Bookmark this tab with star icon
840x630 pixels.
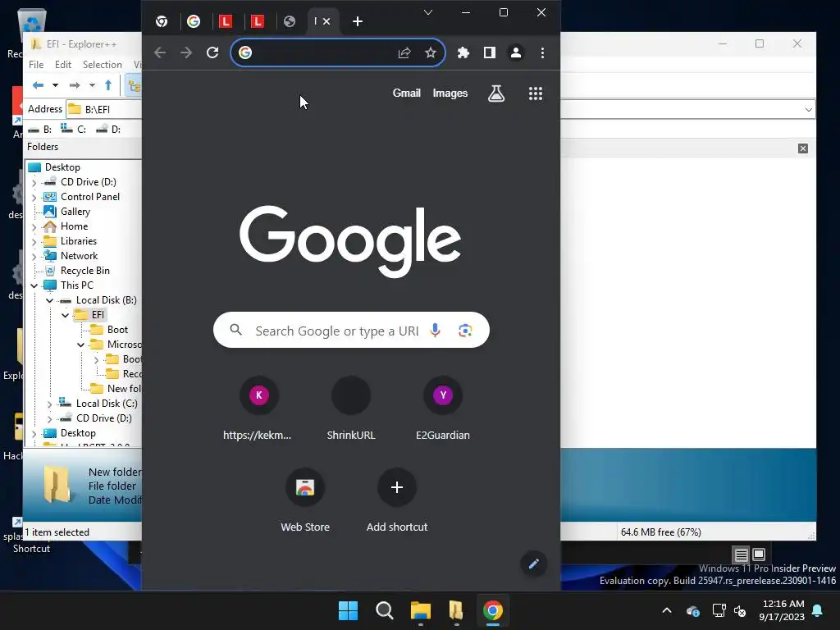coord(431,52)
